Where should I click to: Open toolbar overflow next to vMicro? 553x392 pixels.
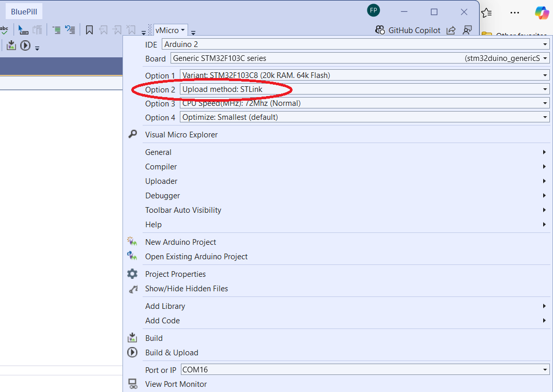pos(193,33)
